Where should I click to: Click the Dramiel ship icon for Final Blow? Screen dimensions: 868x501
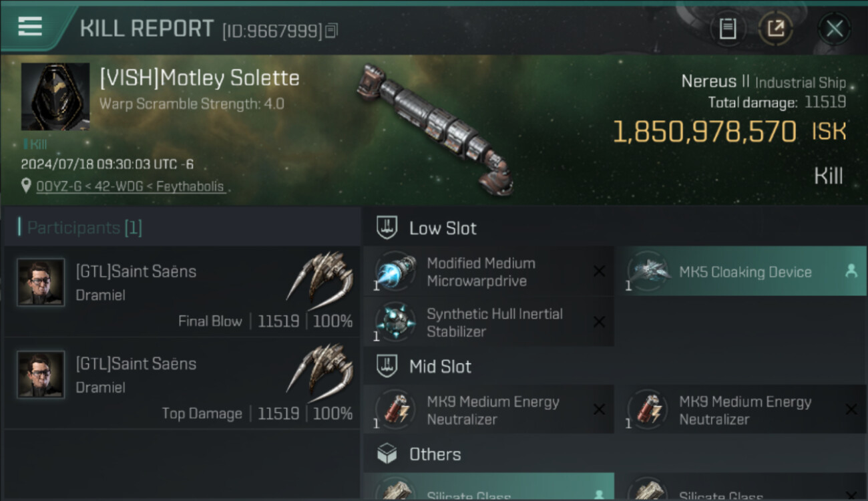(321, 275)
